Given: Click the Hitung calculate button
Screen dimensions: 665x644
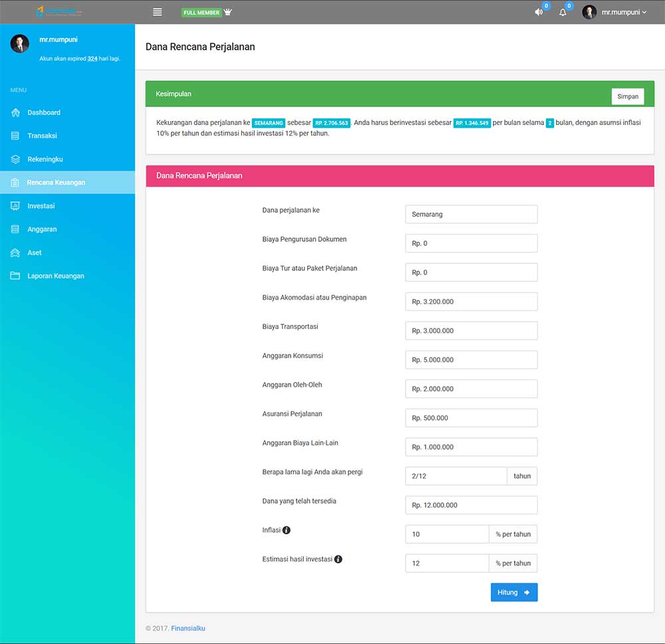Looking at the screenshot, I should click(x=513, y=592).
